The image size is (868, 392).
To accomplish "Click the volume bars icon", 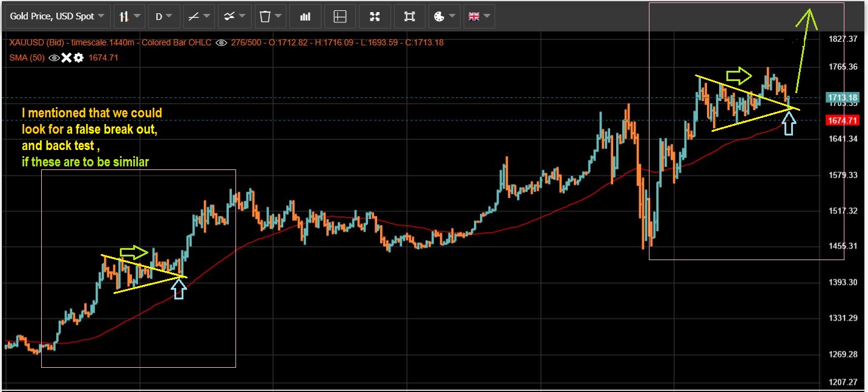I will point(304,16).
